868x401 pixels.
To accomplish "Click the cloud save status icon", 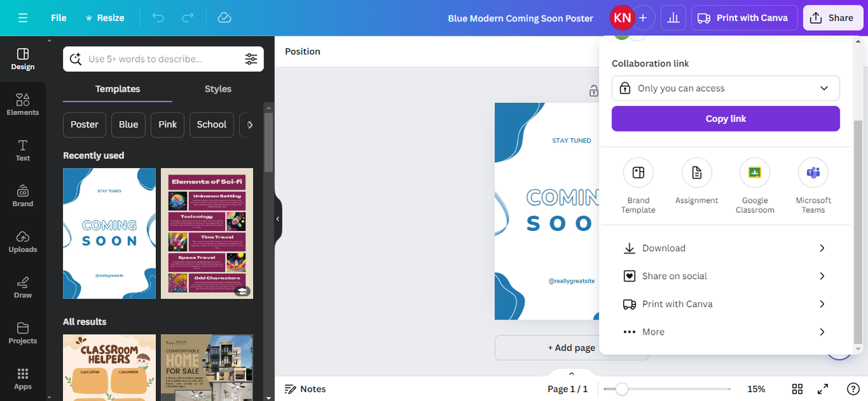I will coord(224,18).
